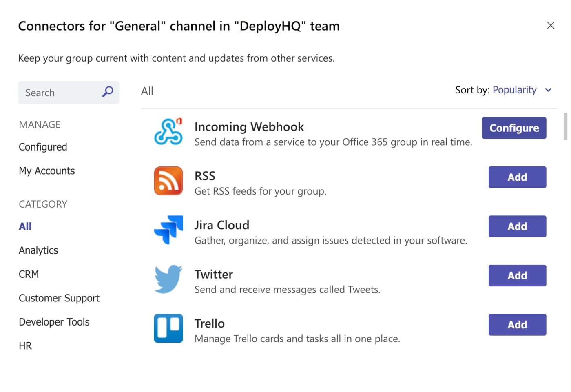Click 'Send and receive messages called Tweets' text
The image size is (571, 392).
pyautogui.click(x=288, y=290)
